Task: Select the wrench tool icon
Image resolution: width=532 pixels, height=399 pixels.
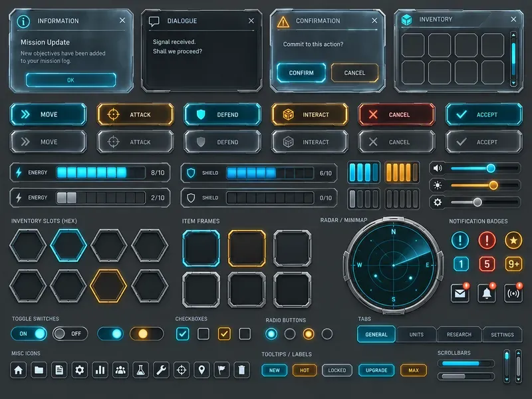Action: pyautogui.click(x=161, y=370)
